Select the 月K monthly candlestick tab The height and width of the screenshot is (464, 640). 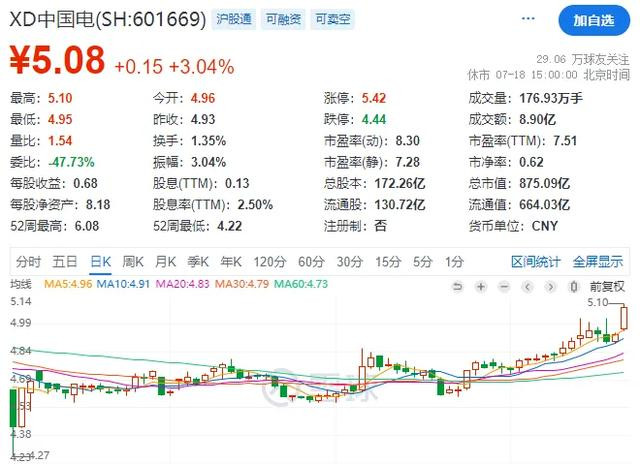[x=165, y=262]
